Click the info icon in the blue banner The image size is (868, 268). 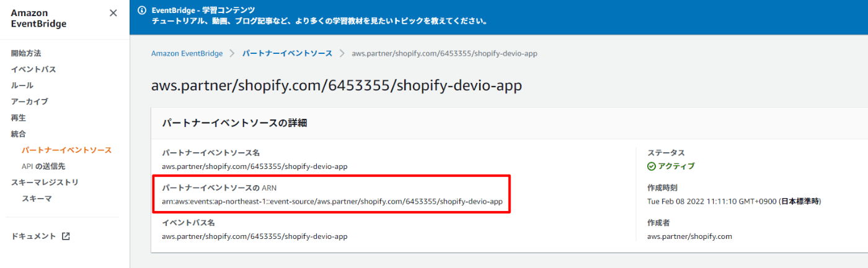click(142, 11)
